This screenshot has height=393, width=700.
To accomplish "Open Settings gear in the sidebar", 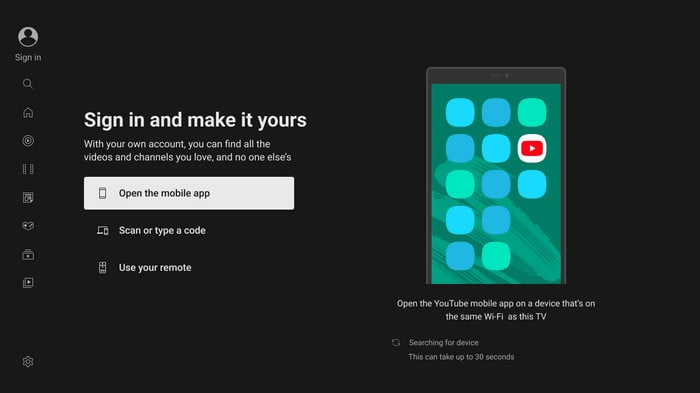I will [x=28, y=361].
